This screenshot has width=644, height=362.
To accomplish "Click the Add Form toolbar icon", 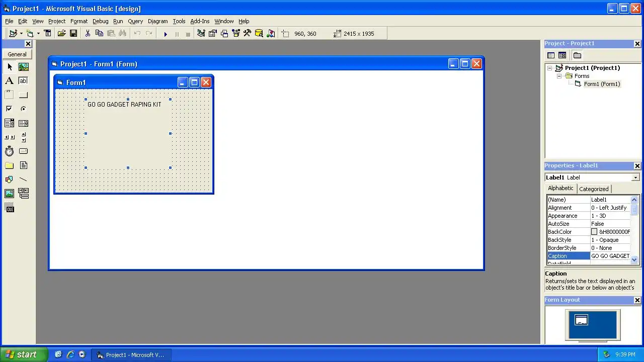I will [x=30, y=34].
